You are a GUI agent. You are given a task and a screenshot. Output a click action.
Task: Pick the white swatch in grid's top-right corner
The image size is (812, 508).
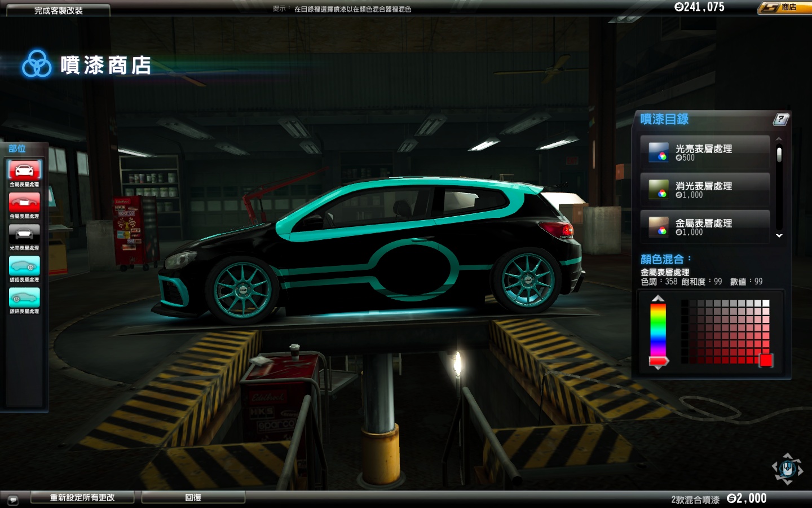(x=766, y=303)
